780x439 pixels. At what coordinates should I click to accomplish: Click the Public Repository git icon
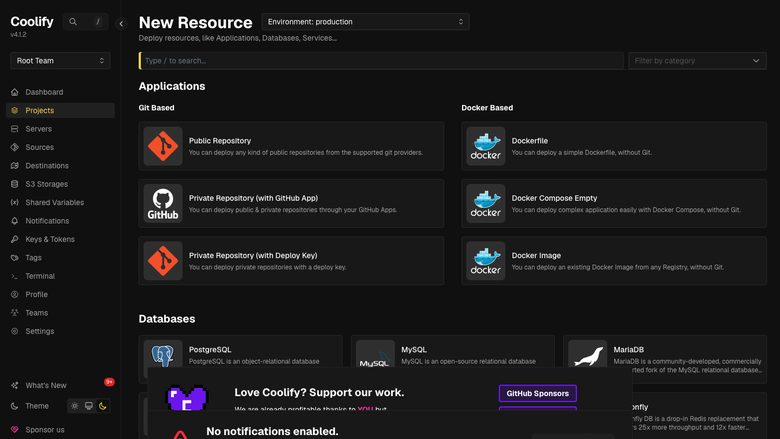tap(163, 146)
